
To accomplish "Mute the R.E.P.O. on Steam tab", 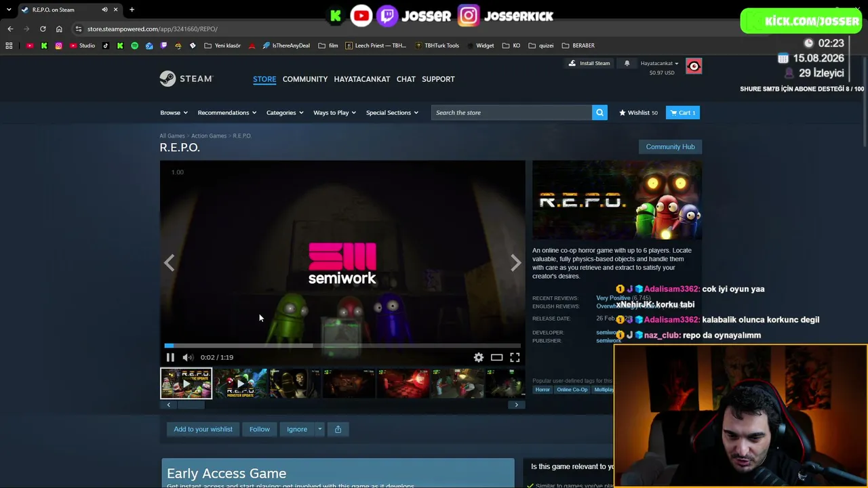I will pyautogui.click(x=104, y=9).
